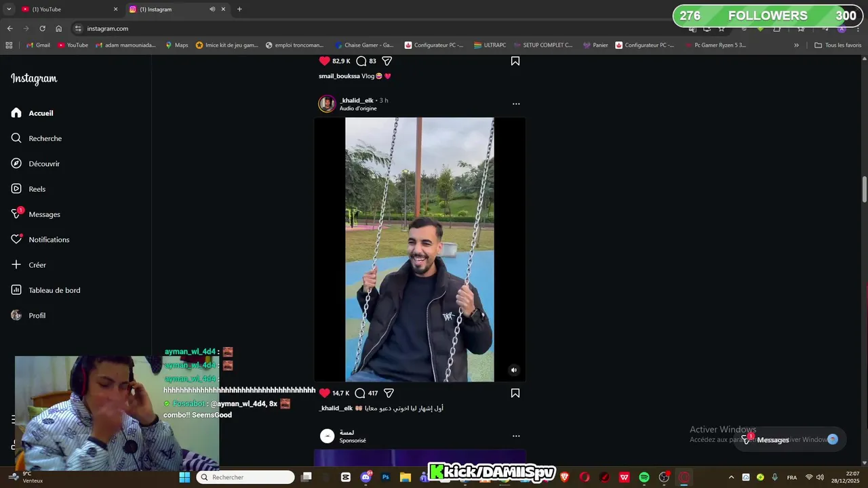The height and width of the screenshot is (488, 868).
Task: Click Créer to create a post
Action: [28, 265]
